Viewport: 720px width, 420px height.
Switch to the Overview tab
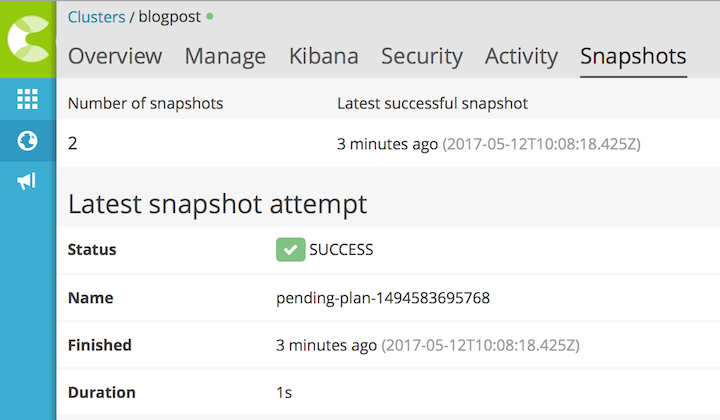tap(115, 56)
